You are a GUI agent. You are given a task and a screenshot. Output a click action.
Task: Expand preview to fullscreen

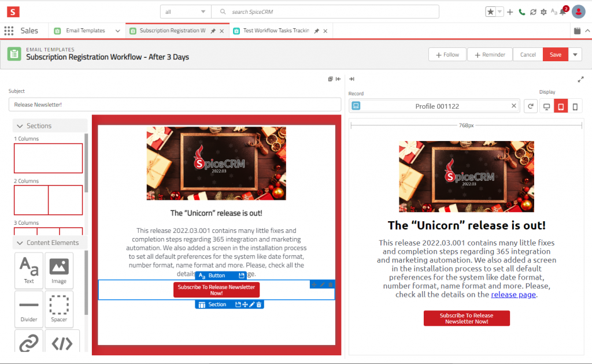pos(580,79)
